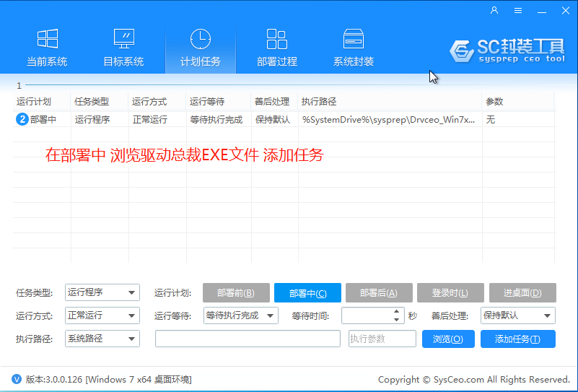The width and height of the screenshot is (578, 392).
Task: Expand the 任务类型 dropdown
Action: point(102,292)
